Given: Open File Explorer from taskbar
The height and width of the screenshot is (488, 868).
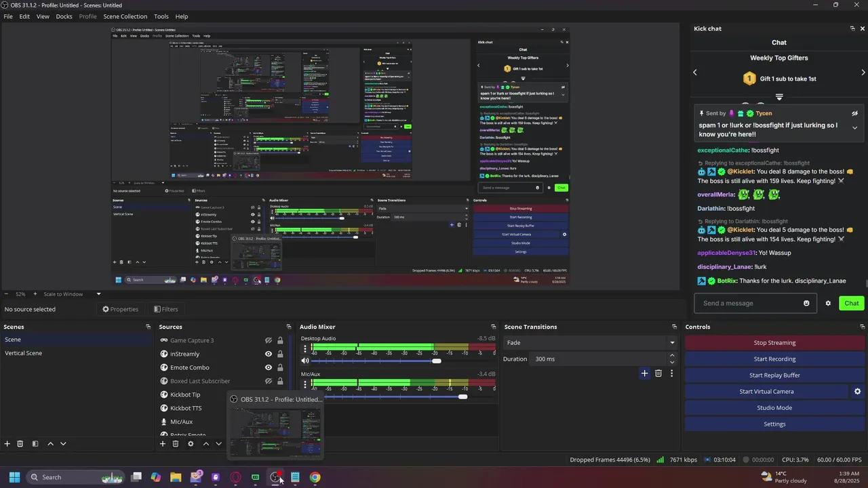Looking at the screenshot, I should tap(176, 477).
